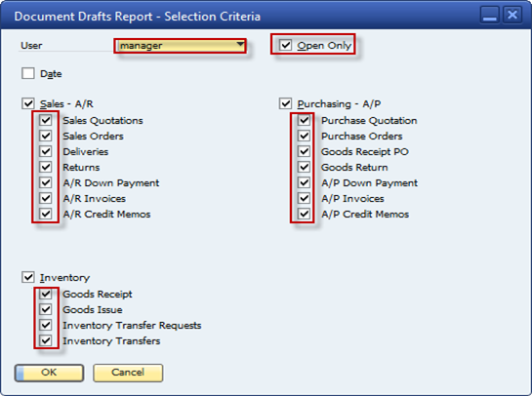This screenshot has height=396, width=532.
Task: Uncheck Sales Quotations
Action: click(x=46, y=120)
